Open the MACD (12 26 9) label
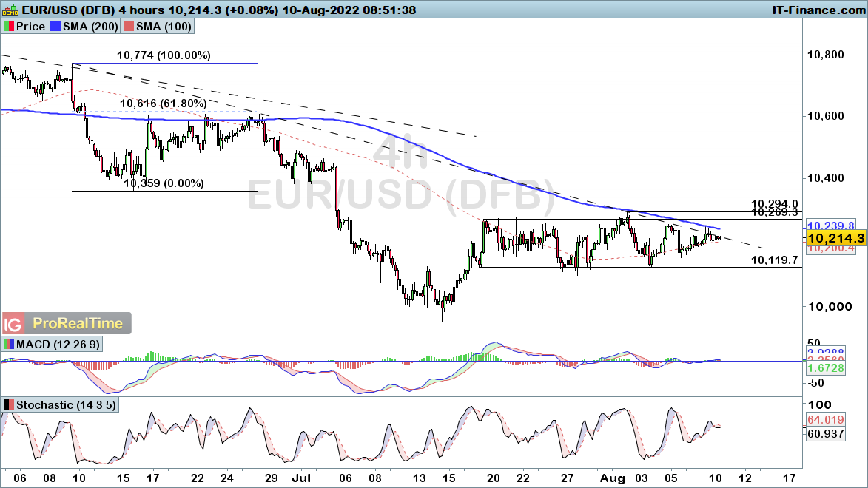Image resolution: width=868 pixels, height=488 pixels. (58, 344)
